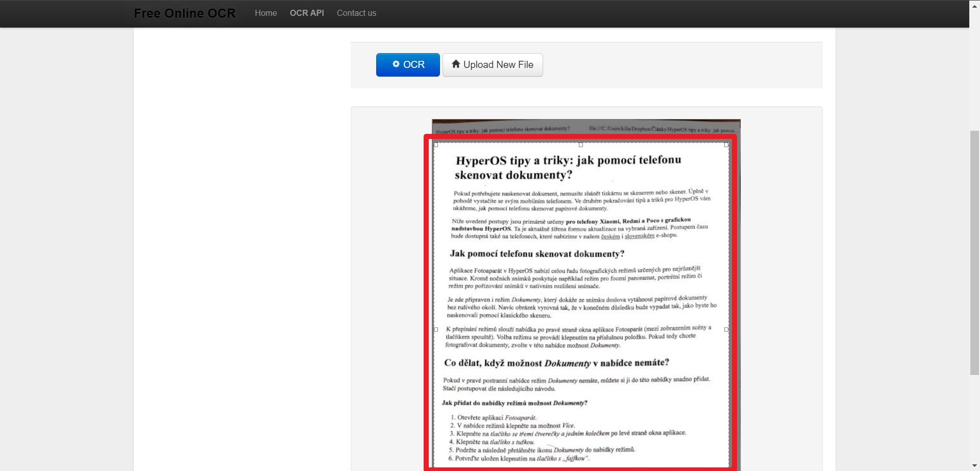Click the scroll down arrow of page scrollbar
This screenshot has width=980, height=471.
point(974,466)
